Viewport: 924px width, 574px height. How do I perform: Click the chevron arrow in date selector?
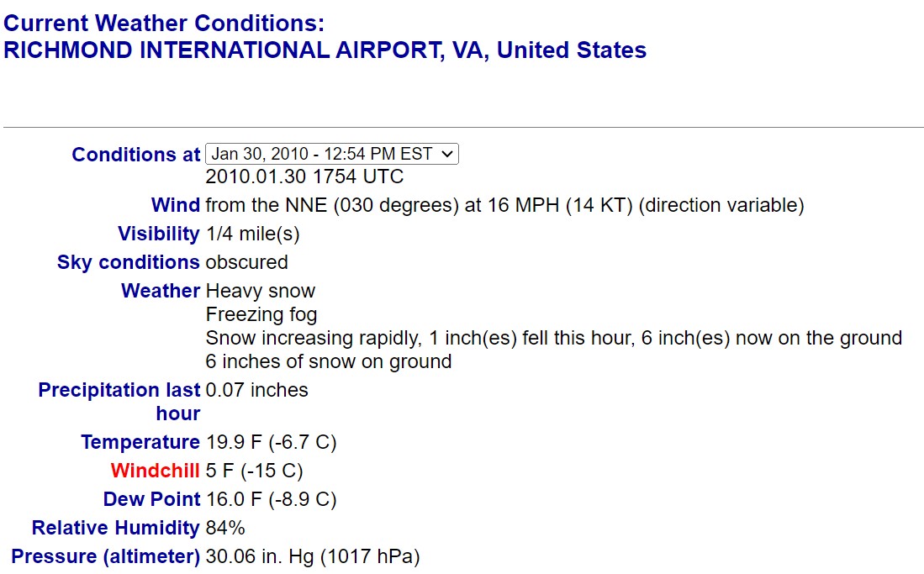pos(447,155)
